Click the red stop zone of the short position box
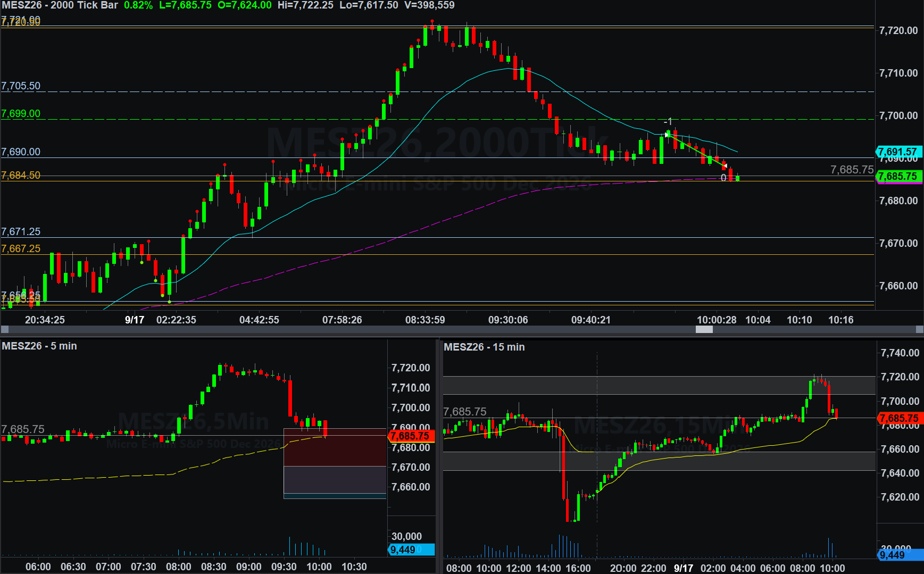This screenshot has width=924, height=574. (x=335, y=447)
